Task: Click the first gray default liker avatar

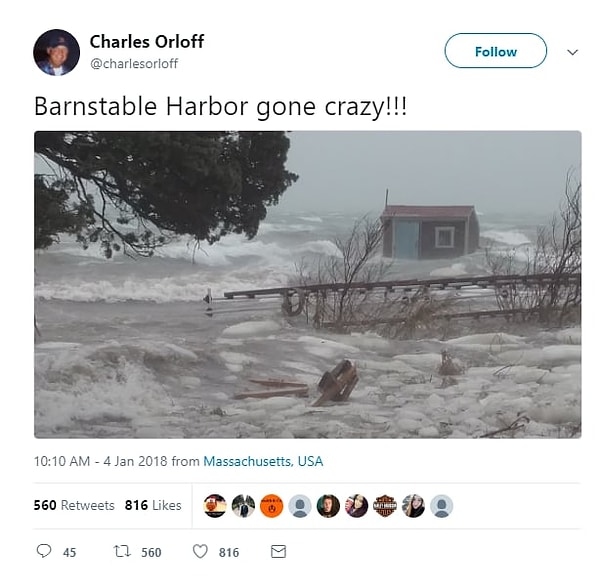Action: click(300, 506)
